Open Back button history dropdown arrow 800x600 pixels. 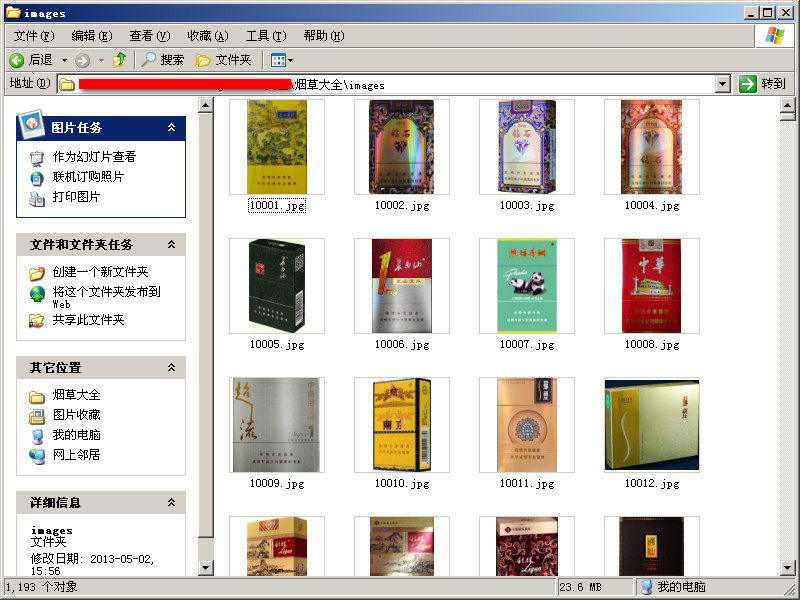64,61
